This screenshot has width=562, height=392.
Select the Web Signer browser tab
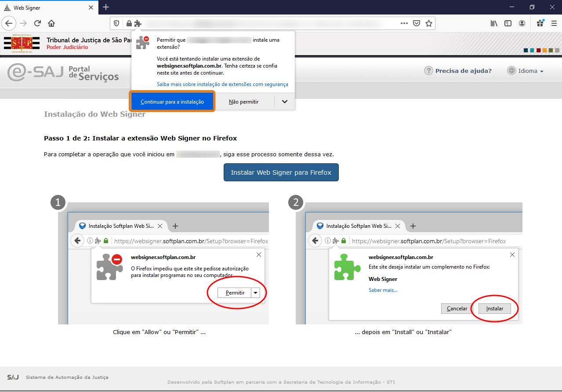49,8
